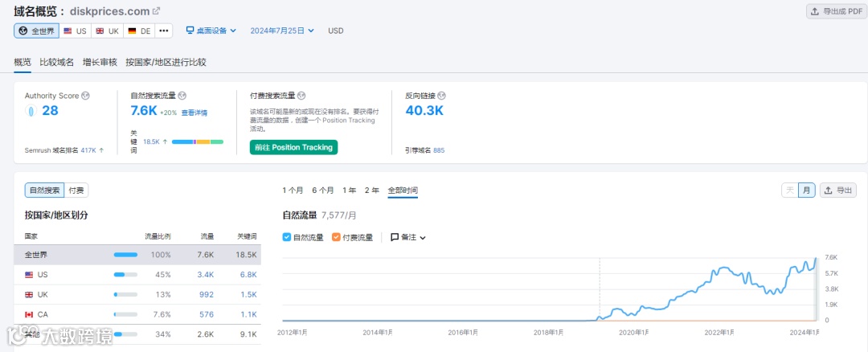Select 全部时间 time range
This screenshot has height=352, width=868.
[403, 190]
